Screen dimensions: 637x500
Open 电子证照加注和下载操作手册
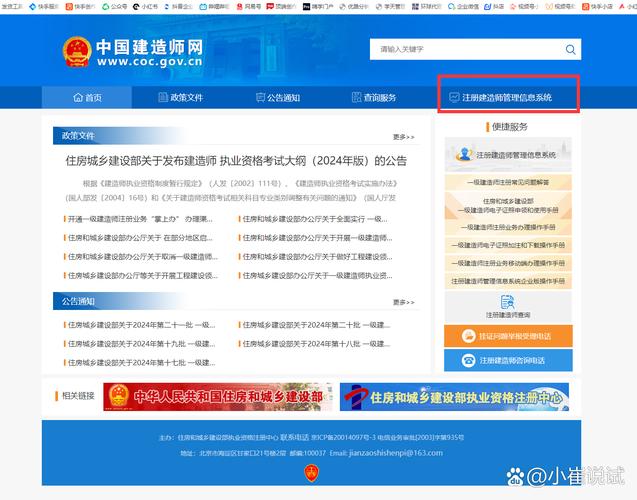click(508, 245)
